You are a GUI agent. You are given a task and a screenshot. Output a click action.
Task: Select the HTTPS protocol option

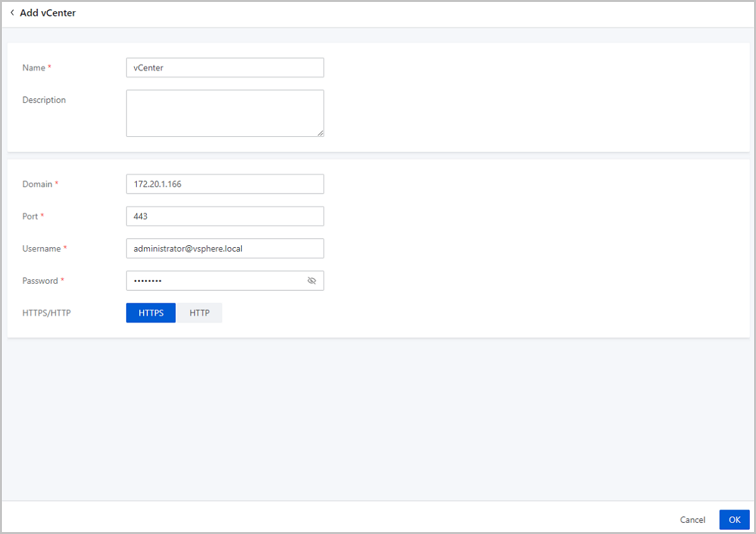[151, 313]
